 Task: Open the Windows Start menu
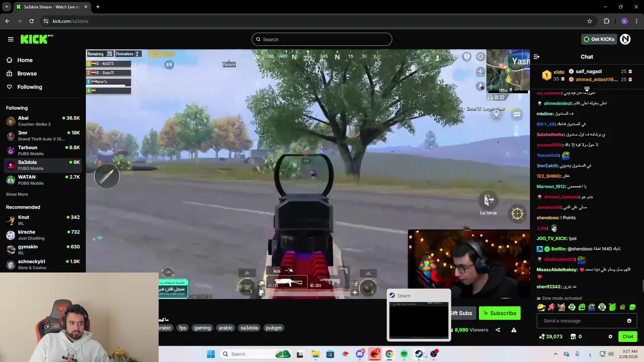[211, 354]
